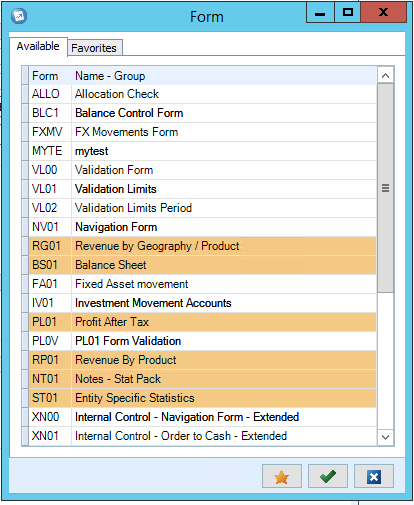Image resolution: width=414 pixels, height=505 pixels.
Task: Switch to the Favorites tab
Action: point(94,48)
